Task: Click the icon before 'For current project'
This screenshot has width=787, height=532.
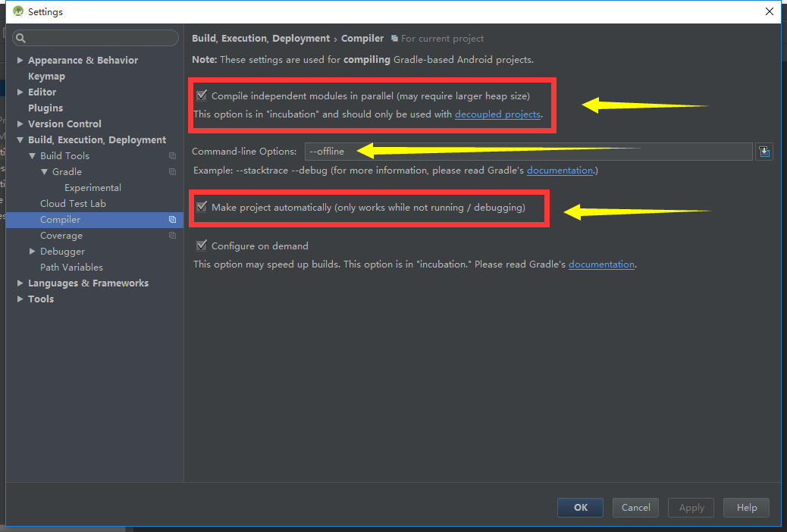Action: (394, 39)
